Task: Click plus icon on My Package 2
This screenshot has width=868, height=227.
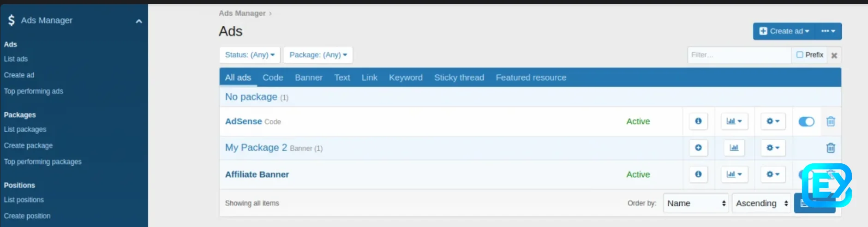Action: coord(698,148)
